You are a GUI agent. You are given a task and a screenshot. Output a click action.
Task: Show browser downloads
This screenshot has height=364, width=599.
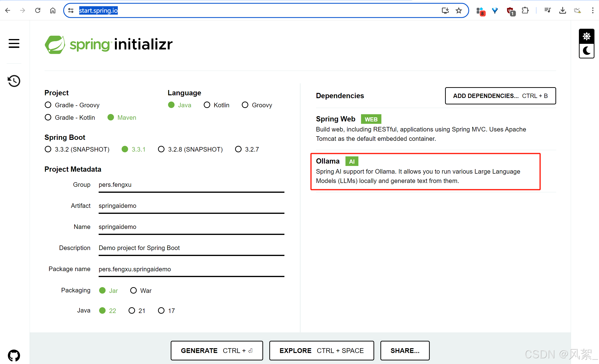click(x=563, y=11)
